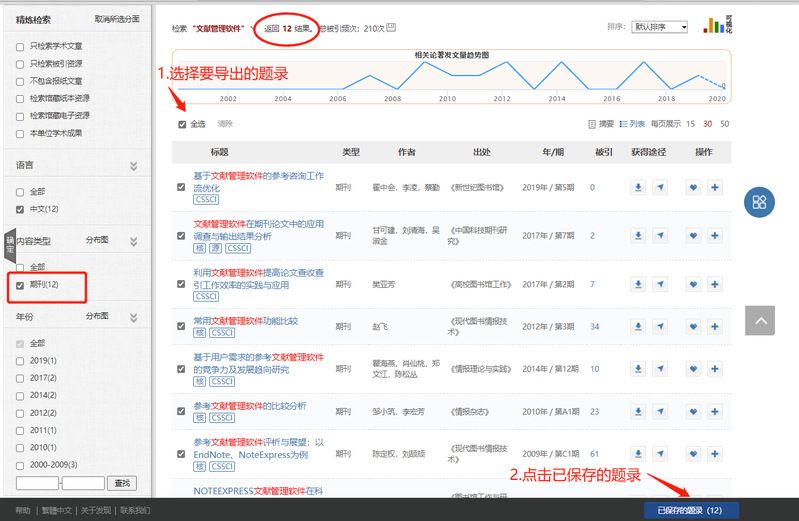Click the blue floating grid apps button

[760, 202]
